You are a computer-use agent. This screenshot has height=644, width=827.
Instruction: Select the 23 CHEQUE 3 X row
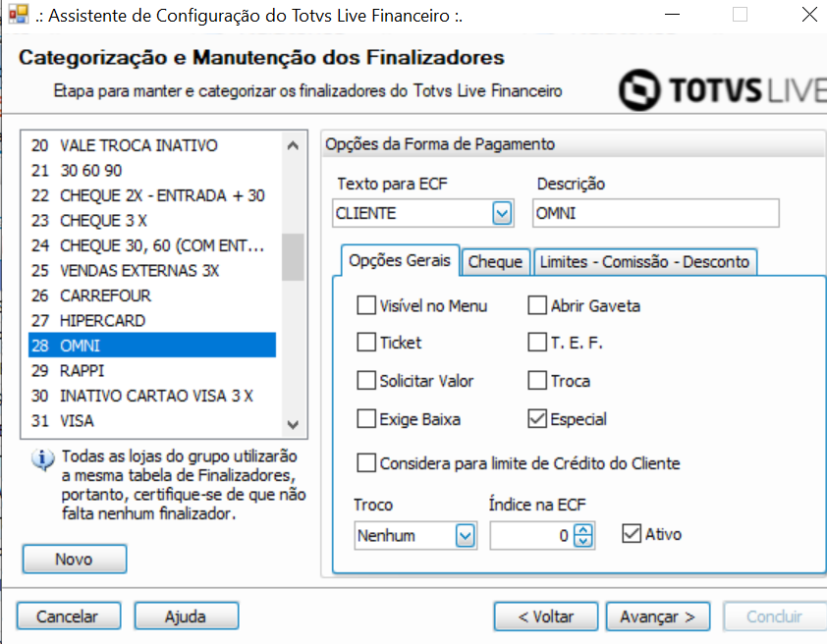point(152,220)
